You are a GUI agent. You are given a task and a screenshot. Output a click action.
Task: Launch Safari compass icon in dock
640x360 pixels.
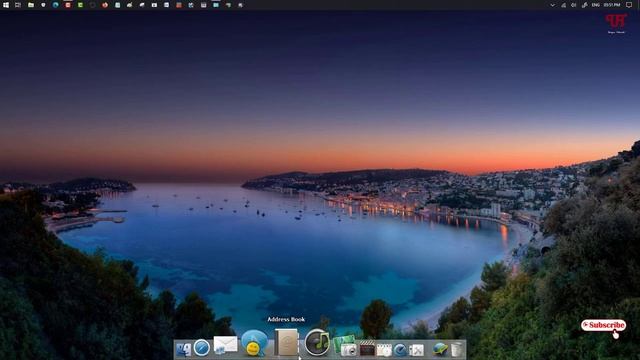202,348
